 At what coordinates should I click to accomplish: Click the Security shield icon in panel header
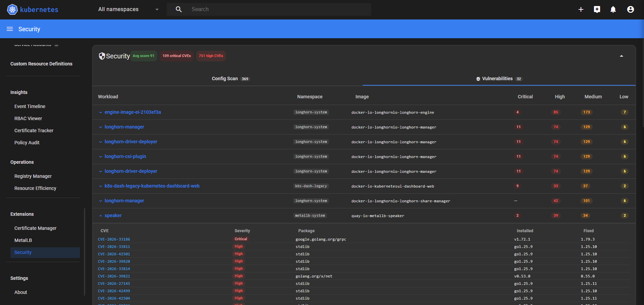(x=102, y=56)
